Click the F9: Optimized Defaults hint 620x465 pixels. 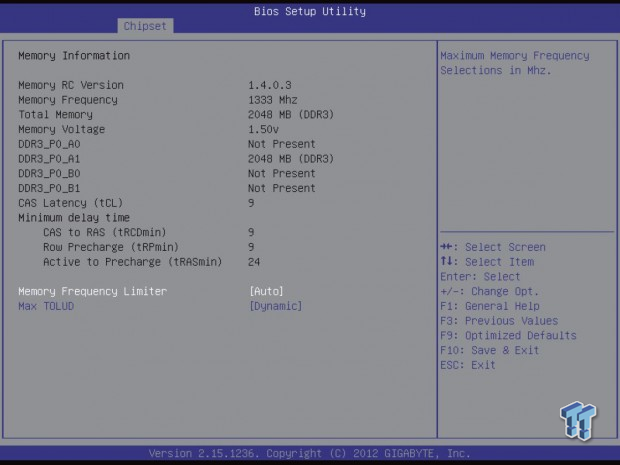point(508,336)
